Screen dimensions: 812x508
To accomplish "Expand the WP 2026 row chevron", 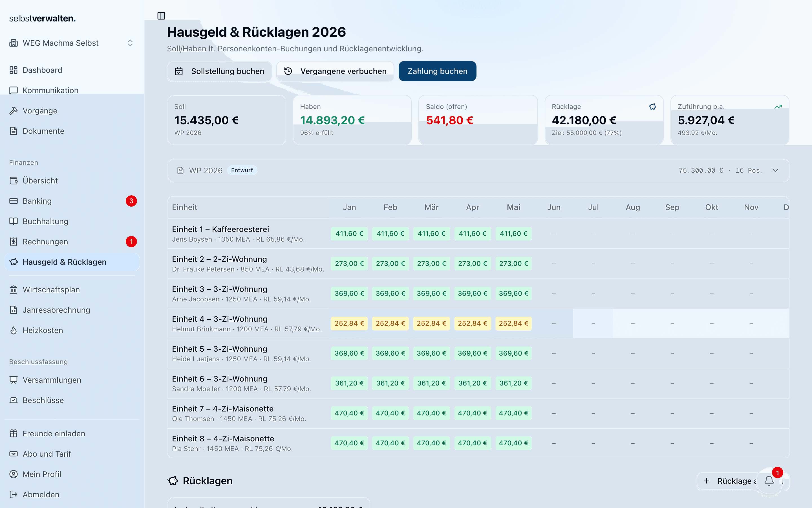I will point(775,171).
